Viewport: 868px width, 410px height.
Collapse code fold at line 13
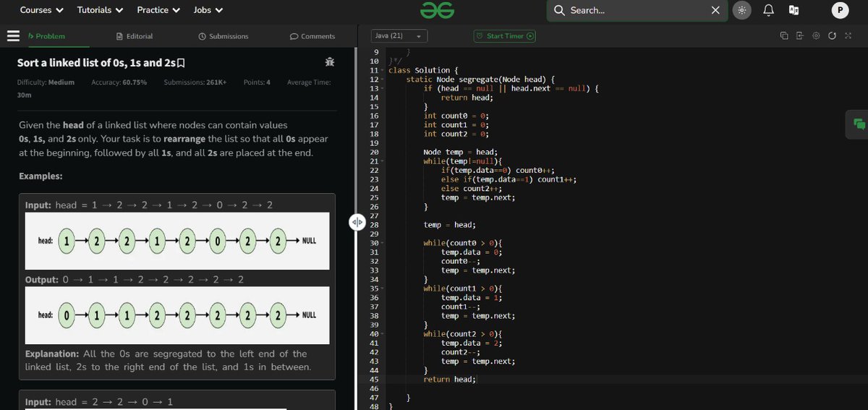click(383, 88)
